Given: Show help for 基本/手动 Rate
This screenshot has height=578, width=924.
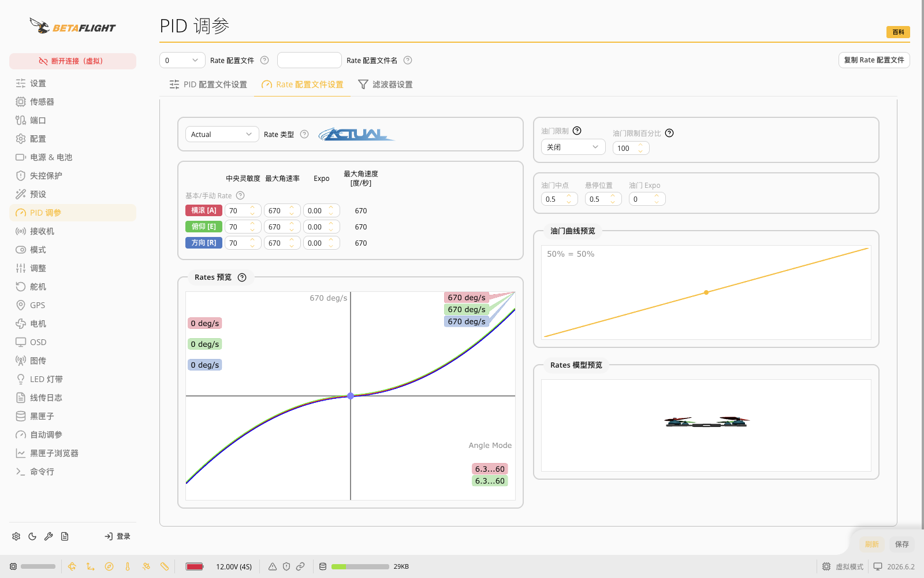Looking at the screenshot, I should coord(240,195).
